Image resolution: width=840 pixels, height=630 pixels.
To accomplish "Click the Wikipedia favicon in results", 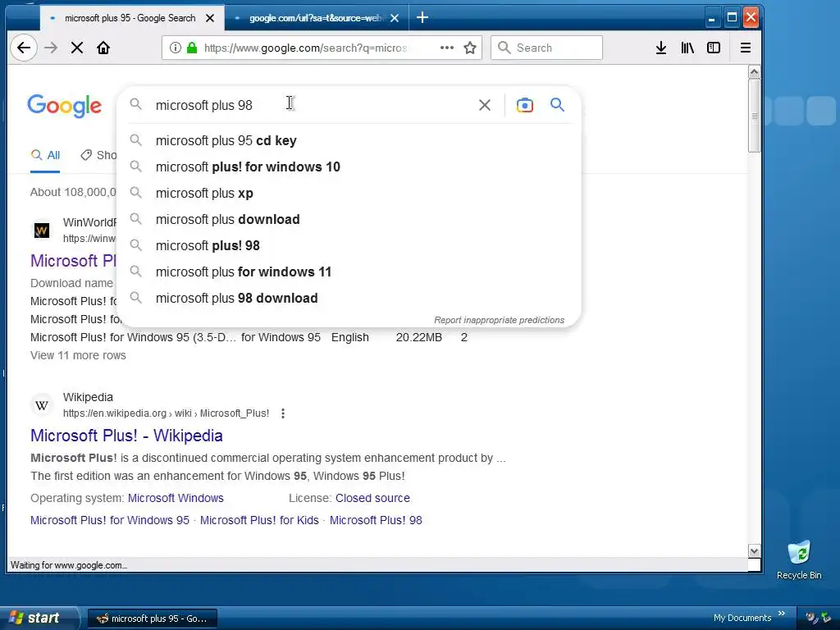I will tap(42, 405).
